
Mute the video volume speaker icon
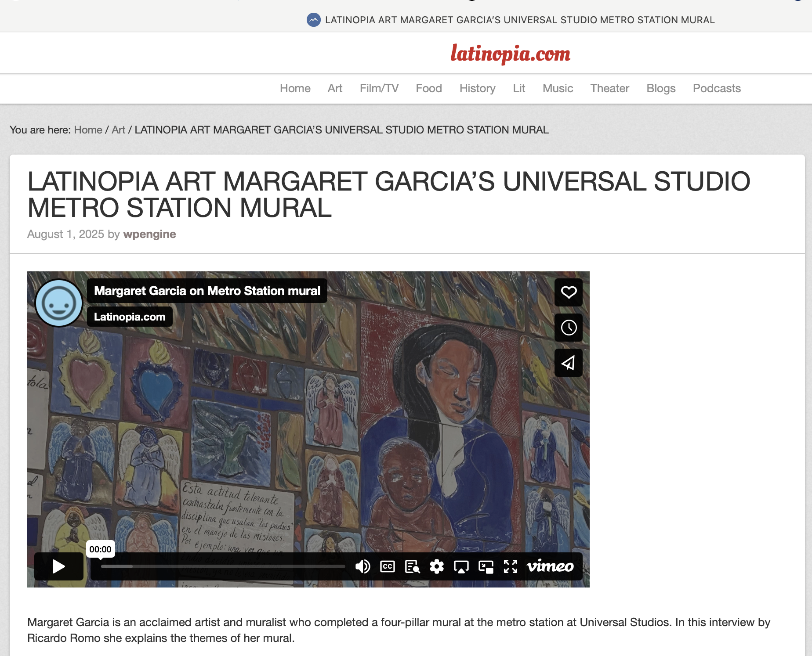(x=362, y=566)
